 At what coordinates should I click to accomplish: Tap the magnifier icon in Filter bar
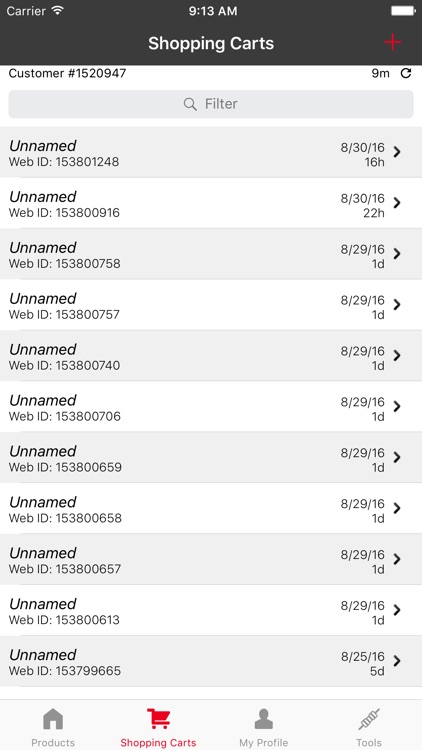point(190,104)
